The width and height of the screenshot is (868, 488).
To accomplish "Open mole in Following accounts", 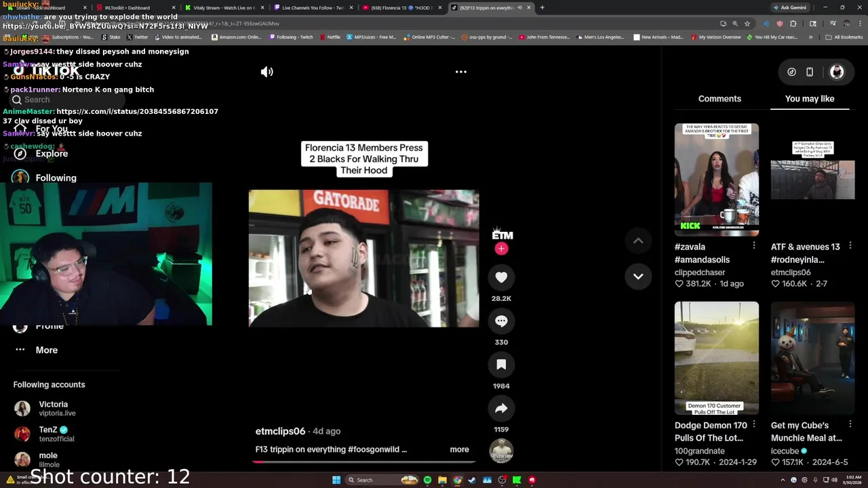I will 47,460.
